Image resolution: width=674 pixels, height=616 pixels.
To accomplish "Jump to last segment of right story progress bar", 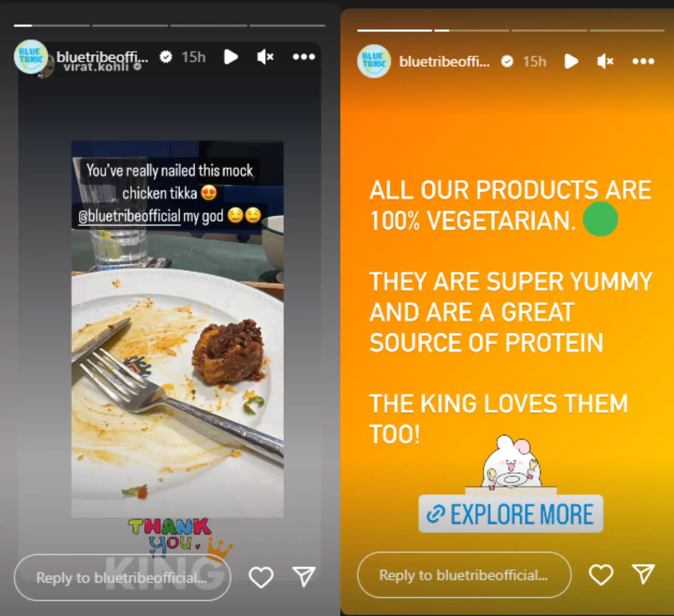I will [627, 30].
